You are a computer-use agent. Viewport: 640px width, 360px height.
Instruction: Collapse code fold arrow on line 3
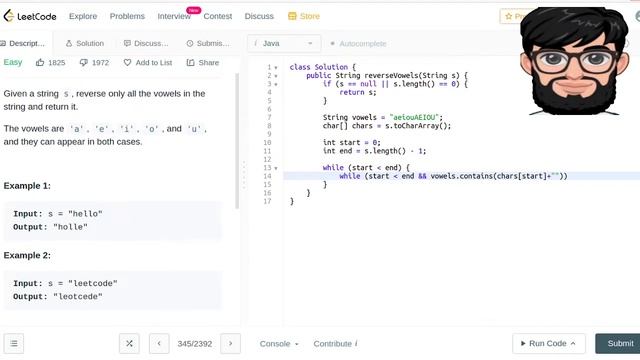pyautogui.click(x=276, y=84)
